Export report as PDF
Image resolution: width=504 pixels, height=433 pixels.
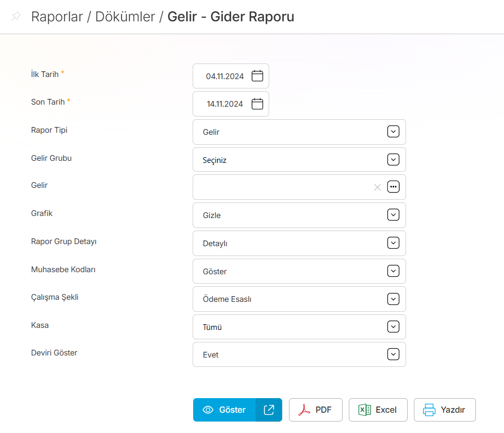316,410
